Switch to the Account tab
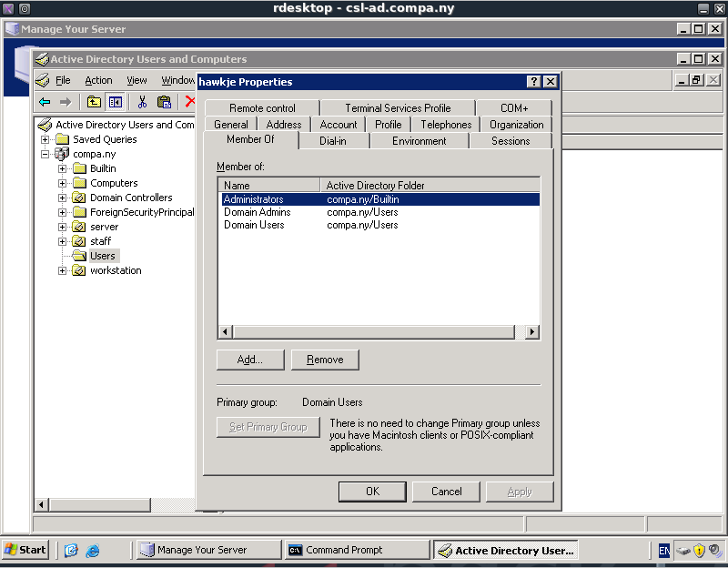728x568 pixels. coord(339,125)
